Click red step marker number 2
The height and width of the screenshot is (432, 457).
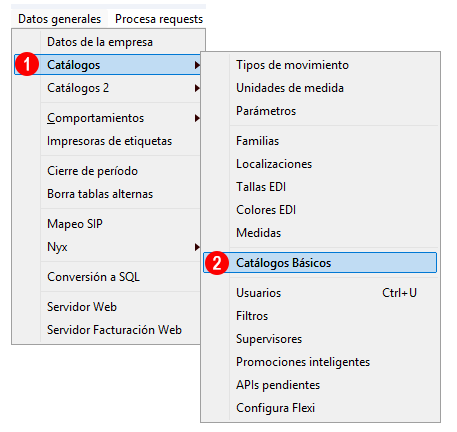click(217, 263)
